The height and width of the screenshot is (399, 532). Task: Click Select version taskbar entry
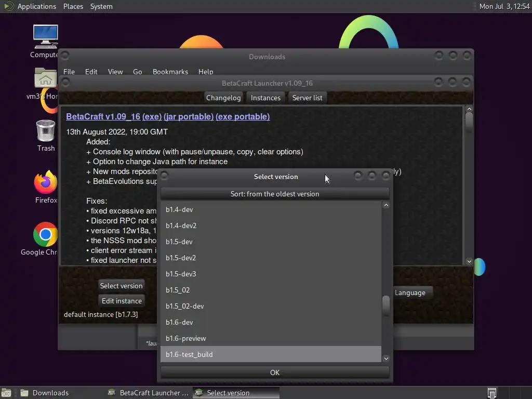(236, 393)
